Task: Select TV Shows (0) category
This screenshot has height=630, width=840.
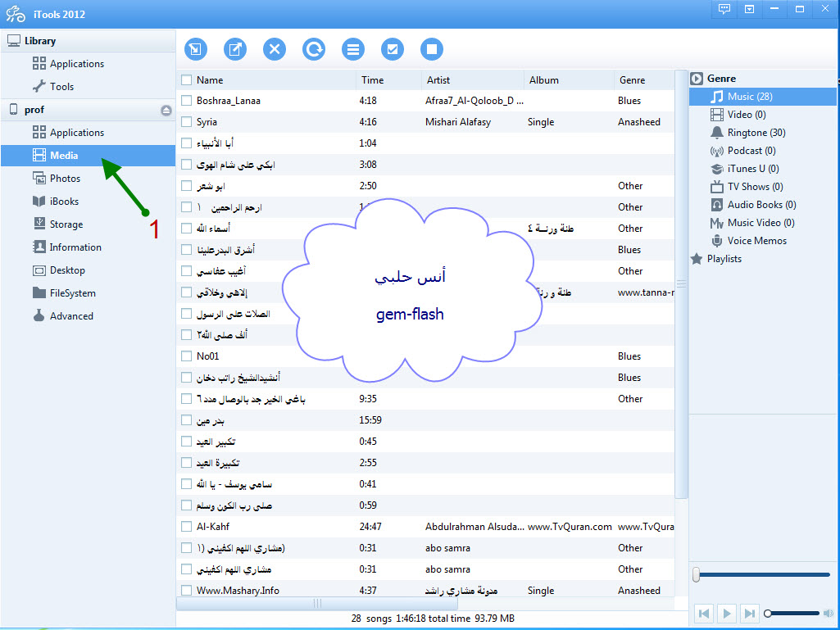Action: (x=747, y=187)
